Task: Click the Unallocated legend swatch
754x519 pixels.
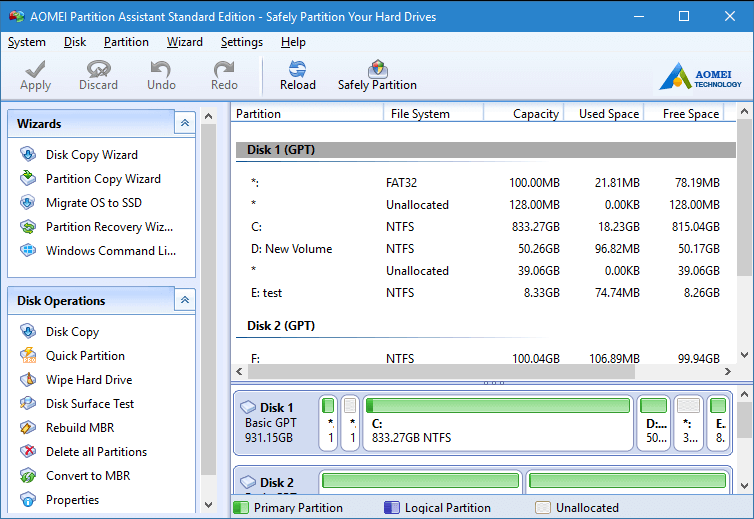Action: (542, 507)
